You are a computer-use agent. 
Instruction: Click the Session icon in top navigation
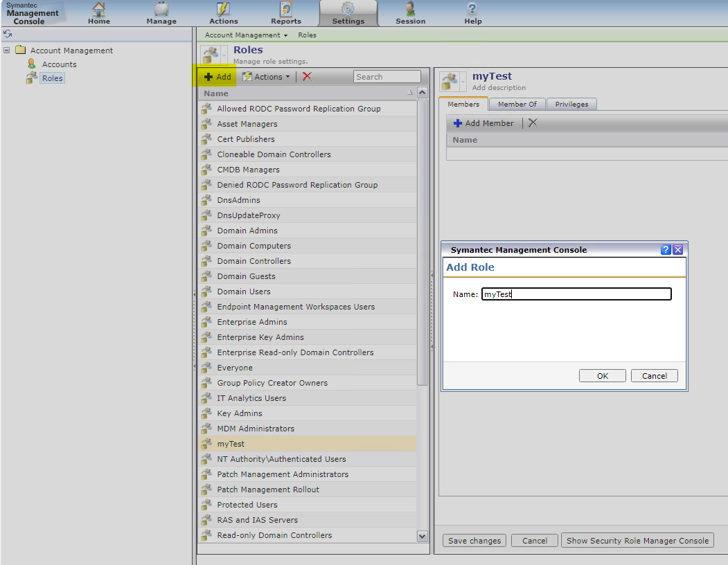point(410,10)
